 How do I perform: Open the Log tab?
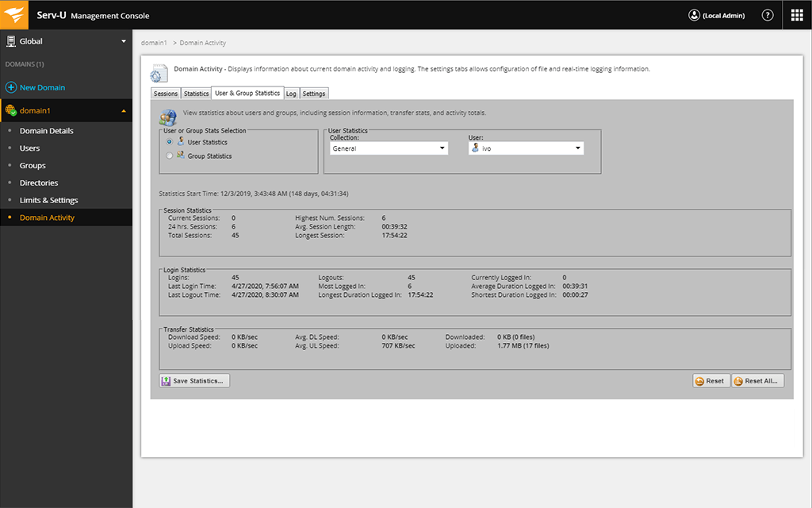point(291,93)
